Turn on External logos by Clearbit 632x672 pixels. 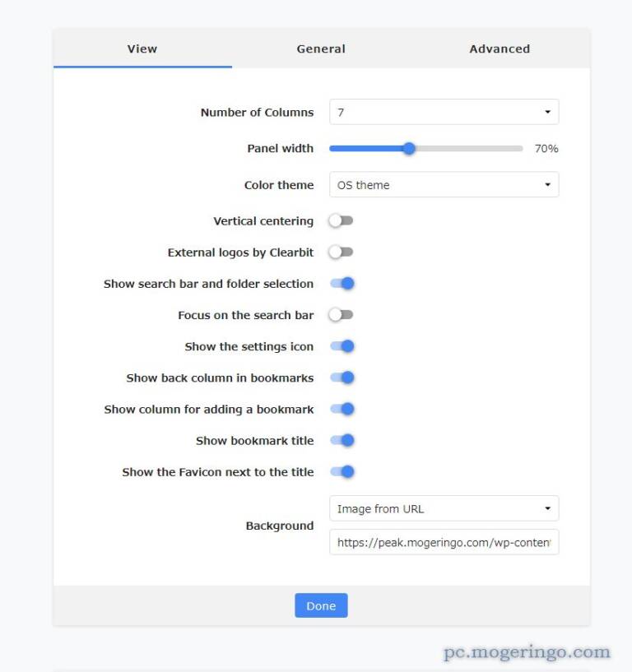[x=341, y=253]
